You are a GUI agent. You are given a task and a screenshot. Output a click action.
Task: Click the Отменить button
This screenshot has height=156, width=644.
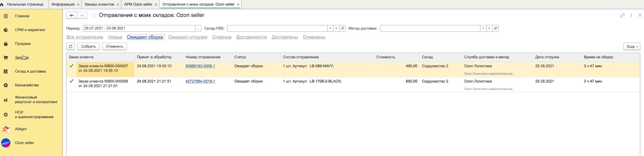(115, 46)
